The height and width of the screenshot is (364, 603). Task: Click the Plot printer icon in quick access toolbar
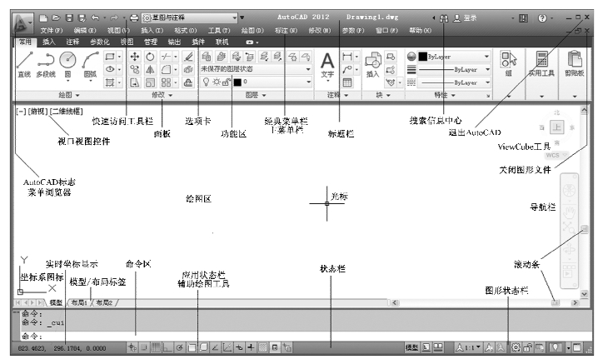tap(134, 17)
